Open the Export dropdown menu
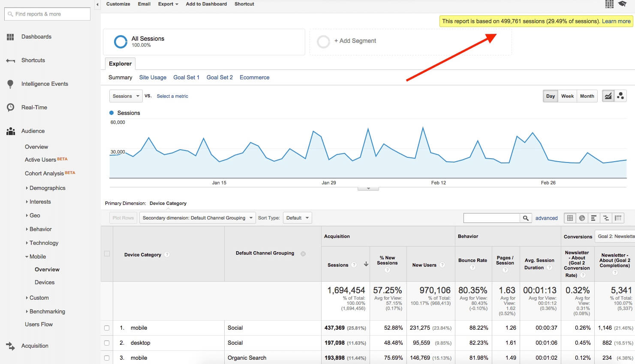Viewport: 635px width, 364px height. tap(168, 4)
